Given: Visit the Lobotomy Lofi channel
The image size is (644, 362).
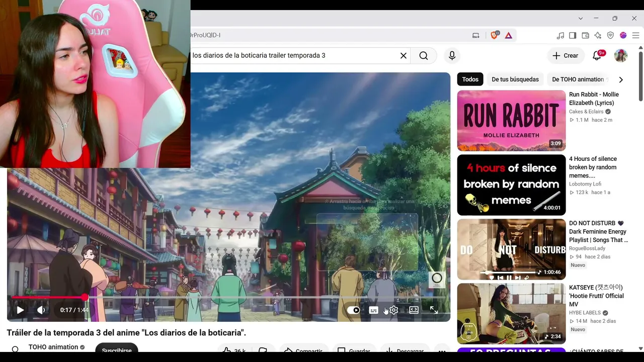Looking at the screenshot, I should 585,184.
